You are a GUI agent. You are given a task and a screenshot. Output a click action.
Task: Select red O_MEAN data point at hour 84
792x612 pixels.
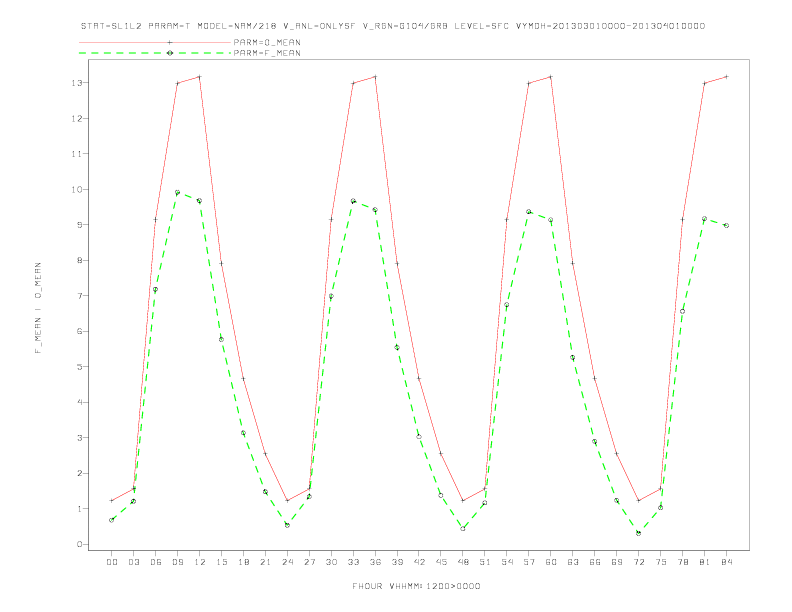pos(726,77)
